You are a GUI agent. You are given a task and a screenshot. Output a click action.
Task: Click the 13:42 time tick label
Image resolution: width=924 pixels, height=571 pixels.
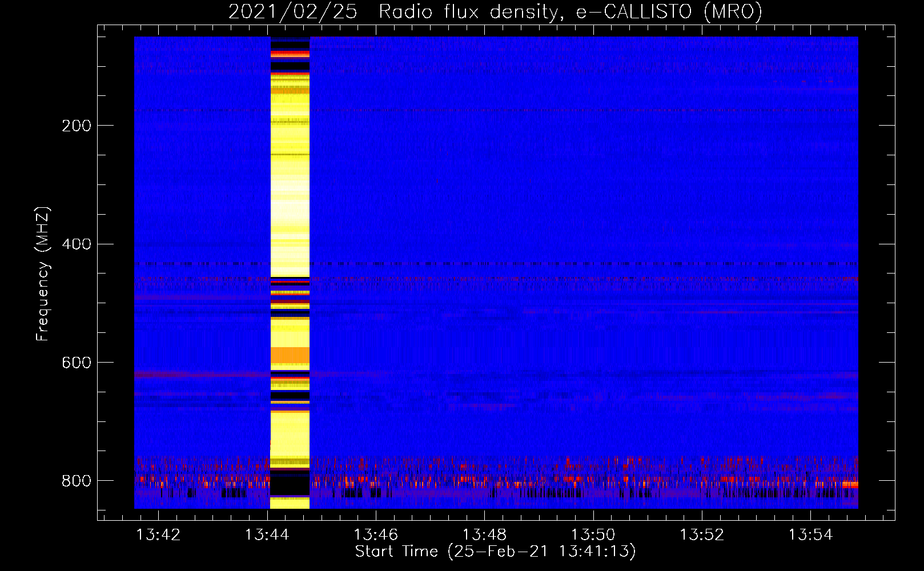click(158, 535)
